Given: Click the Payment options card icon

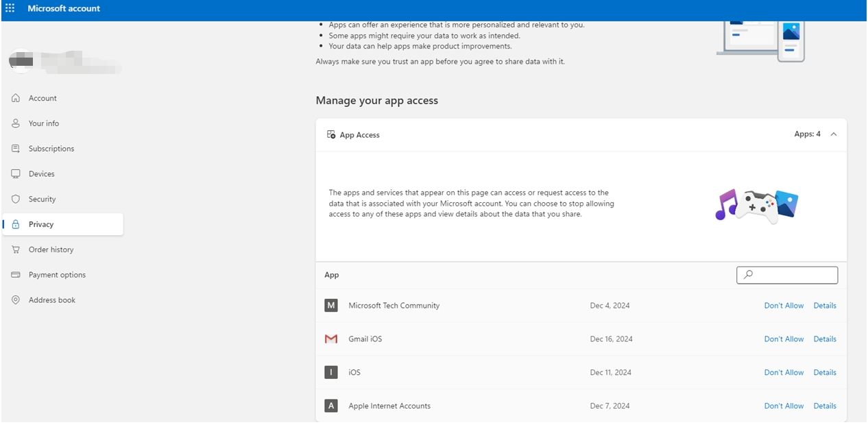Looking at the screenshot, I should pos(15,274).
